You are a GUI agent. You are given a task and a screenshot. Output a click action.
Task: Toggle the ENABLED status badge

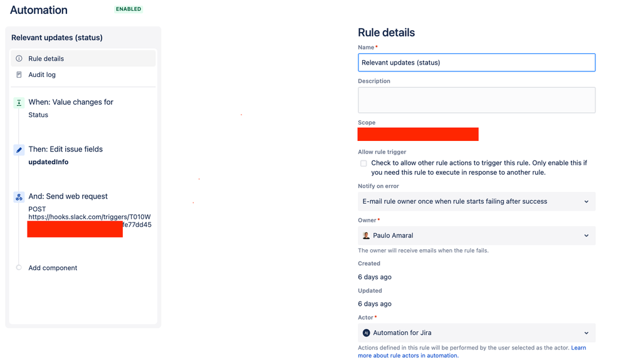click(x=128, y=9)
